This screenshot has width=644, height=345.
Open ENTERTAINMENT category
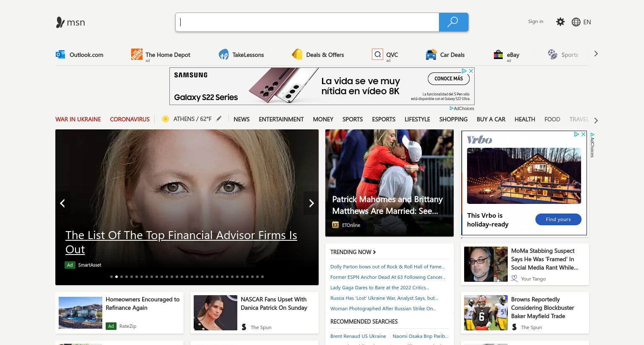click(281, 119)
